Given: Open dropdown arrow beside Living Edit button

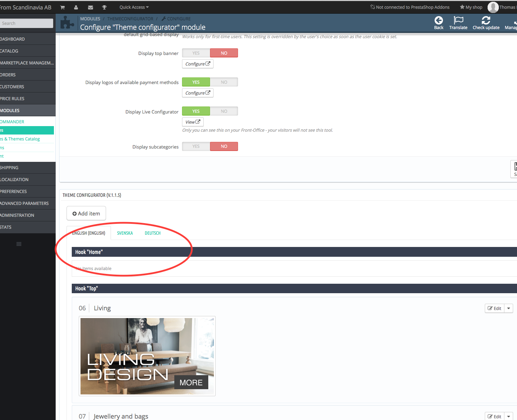Looking at the screenshot, I should (x=509, y=308).
